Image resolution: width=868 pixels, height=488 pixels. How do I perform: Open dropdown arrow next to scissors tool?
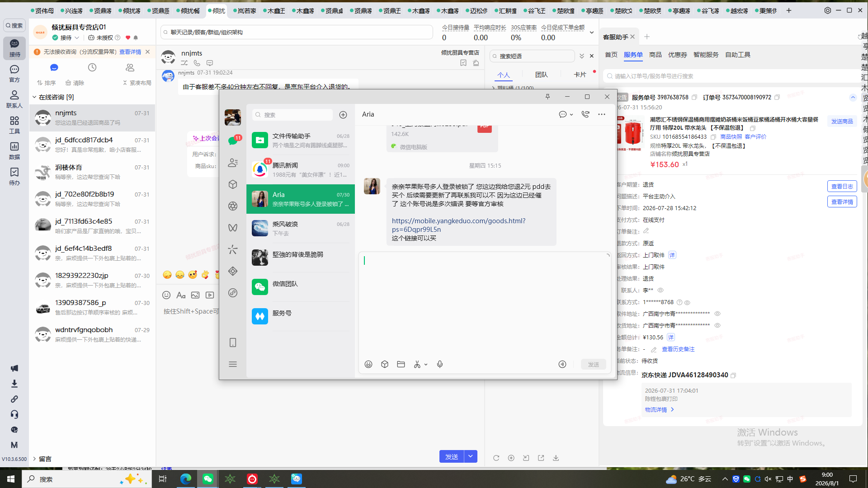click(426, 365)
